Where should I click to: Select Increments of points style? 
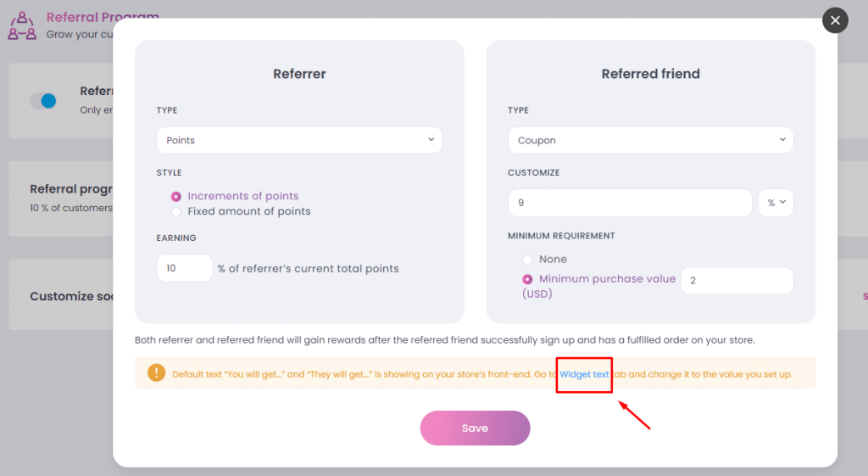[176, 196]
